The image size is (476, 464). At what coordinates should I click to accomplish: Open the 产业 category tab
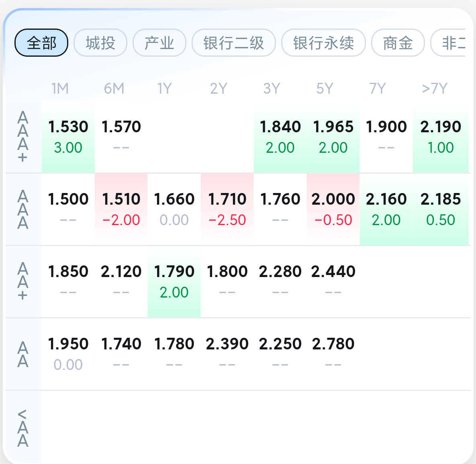159,43
